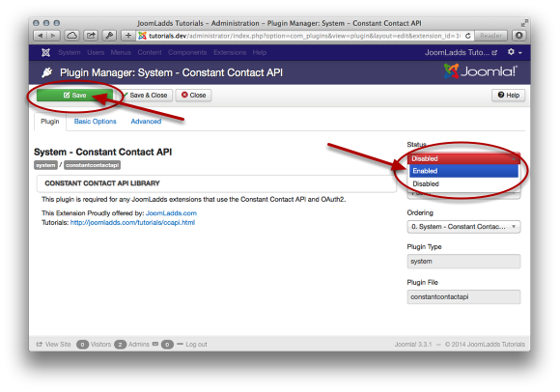Click the Safari back arrow button

coord(40,36)
